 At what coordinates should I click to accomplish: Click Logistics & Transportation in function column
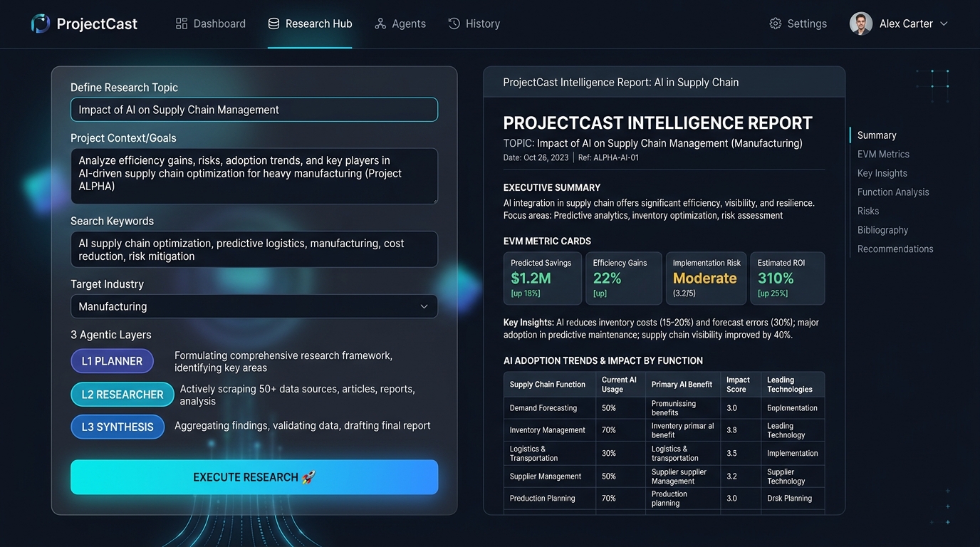(533, 454)
